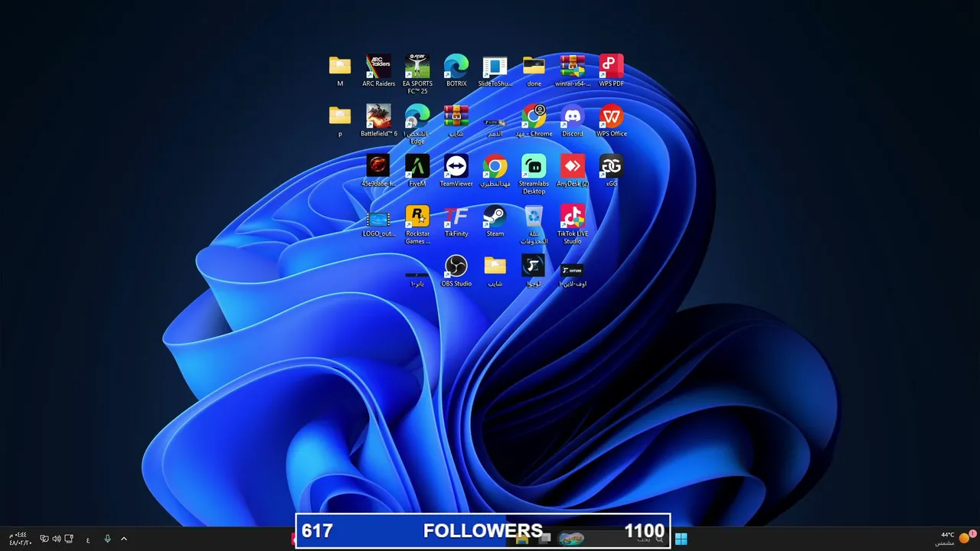Image resolution: width=980 pixels, height=551 pixels.
Task: Select the Edge profile shortcut الشخص ١
Action: 417,125
